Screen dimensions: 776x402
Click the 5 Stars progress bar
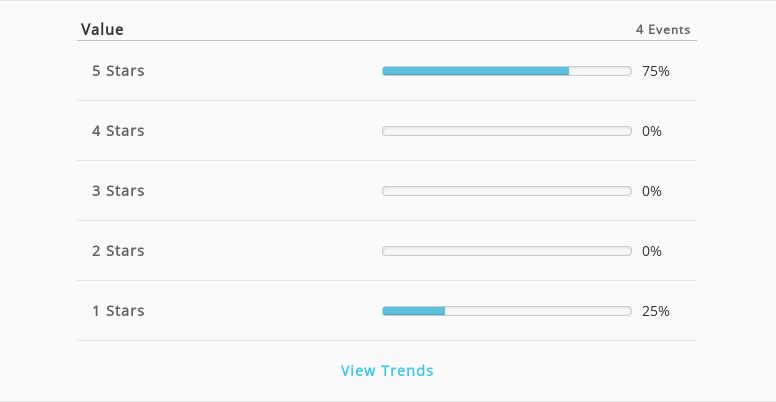tap(507, 71)
